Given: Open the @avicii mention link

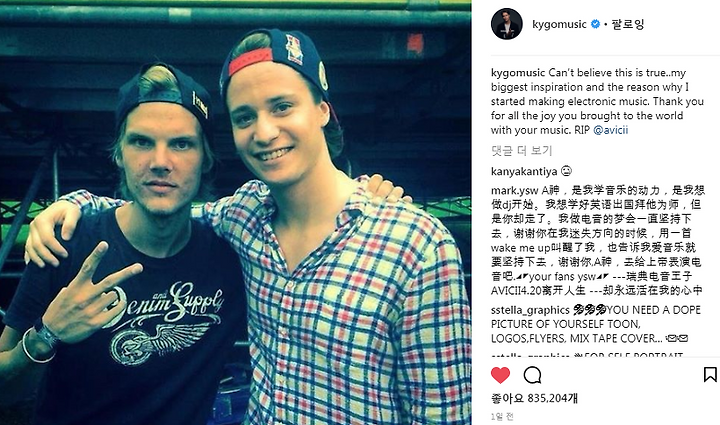Looking at the screenshot, I should coord(610,130).
